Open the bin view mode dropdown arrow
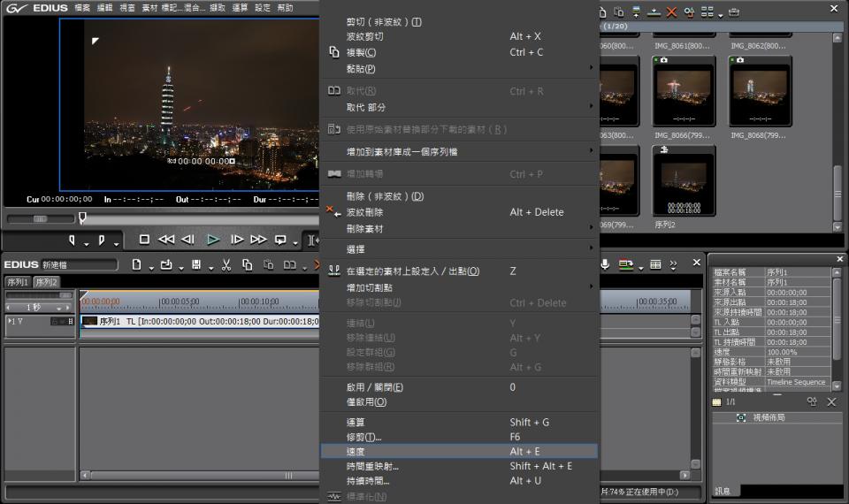849x504 pixels. tap(720, 14)
